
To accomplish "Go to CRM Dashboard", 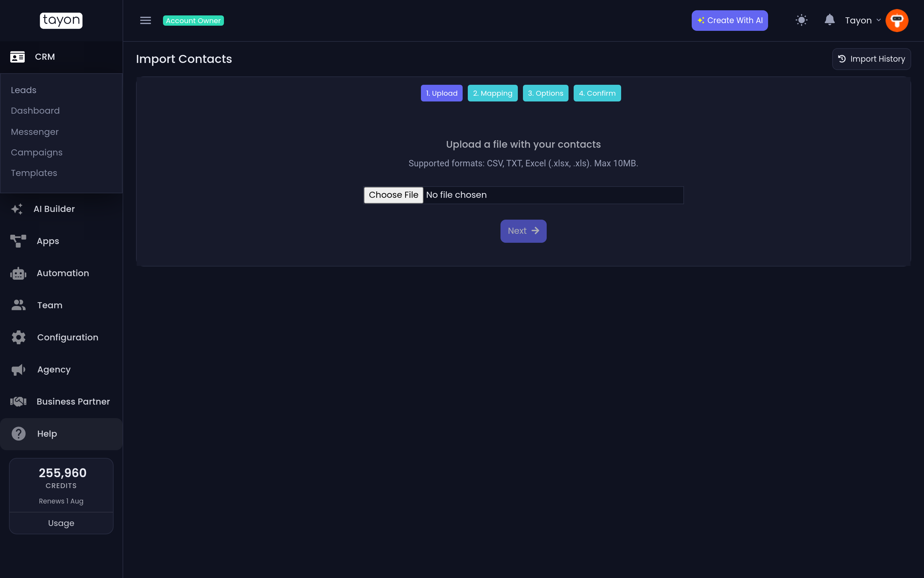I will click(35, 111).
